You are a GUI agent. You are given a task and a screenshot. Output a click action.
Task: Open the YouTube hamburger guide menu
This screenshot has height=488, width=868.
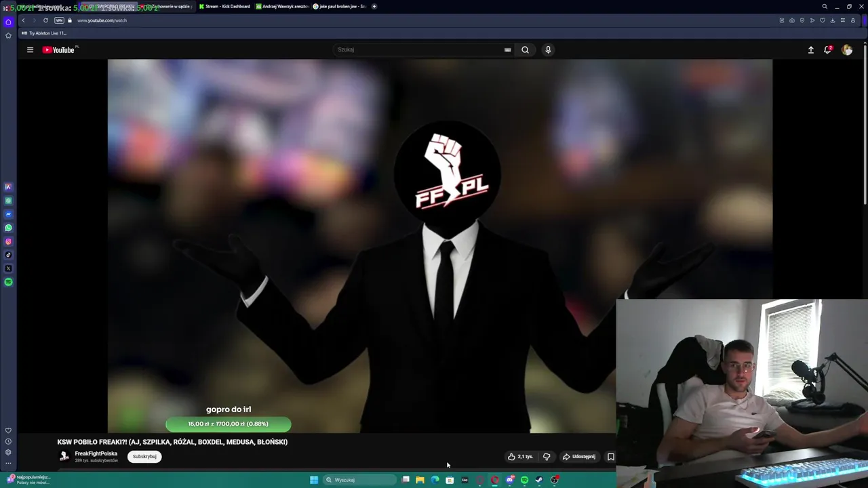30,49
